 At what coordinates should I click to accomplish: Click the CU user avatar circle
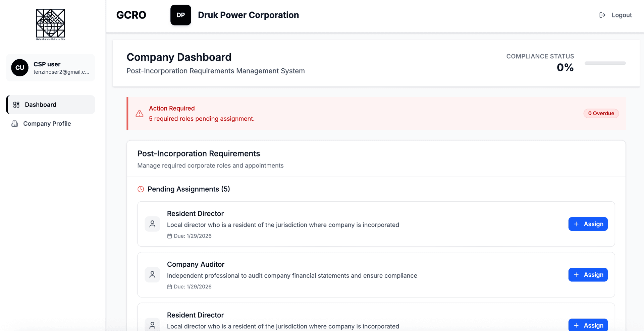tap(19, 67)
